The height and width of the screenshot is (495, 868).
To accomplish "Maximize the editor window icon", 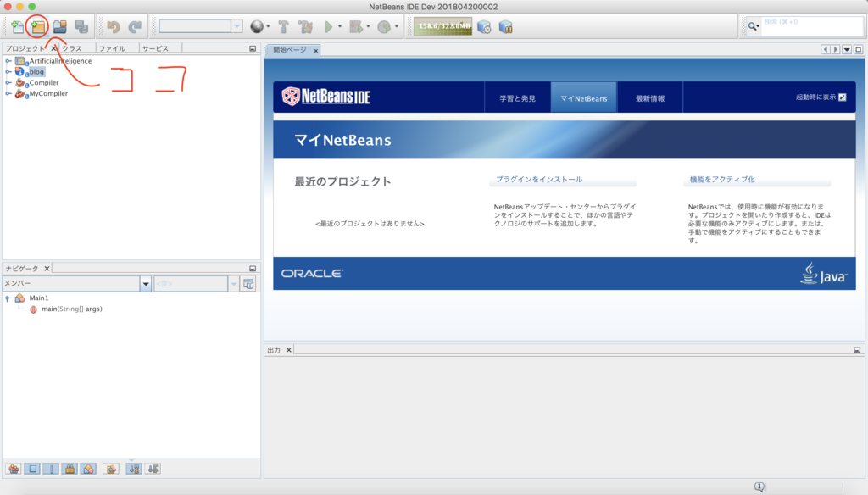I will 858,50.
